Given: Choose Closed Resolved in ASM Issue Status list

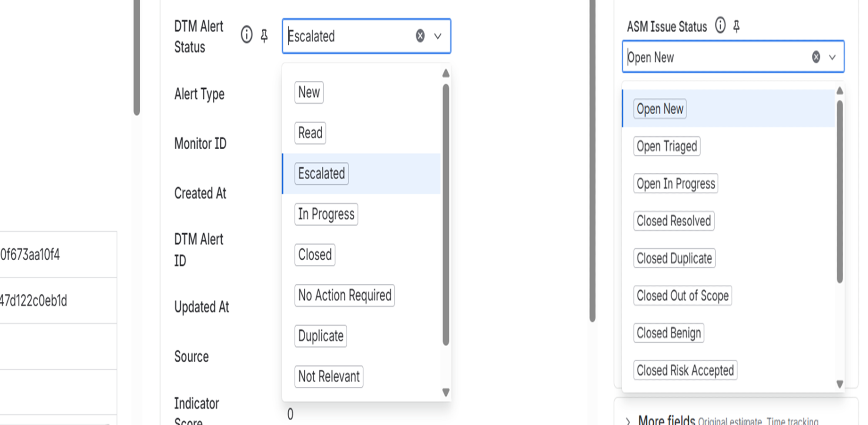Looking at the screenshot, I should (674, 221).
